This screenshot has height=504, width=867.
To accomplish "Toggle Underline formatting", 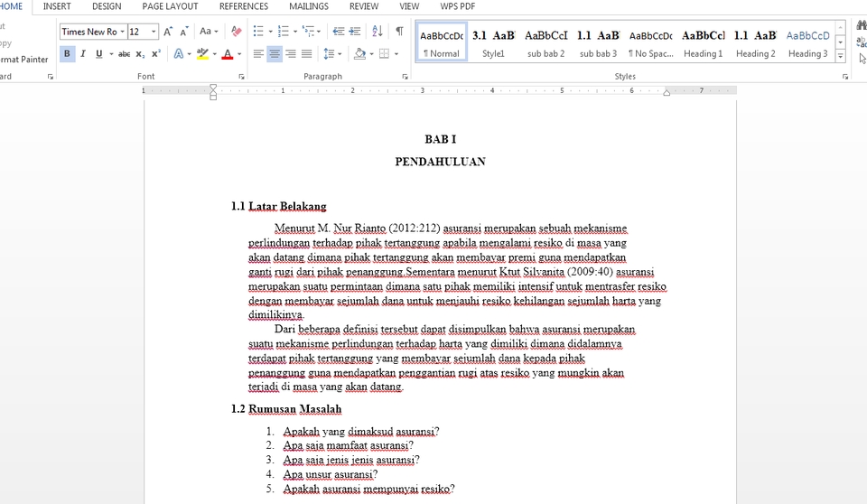I will (x=99, y=54).
